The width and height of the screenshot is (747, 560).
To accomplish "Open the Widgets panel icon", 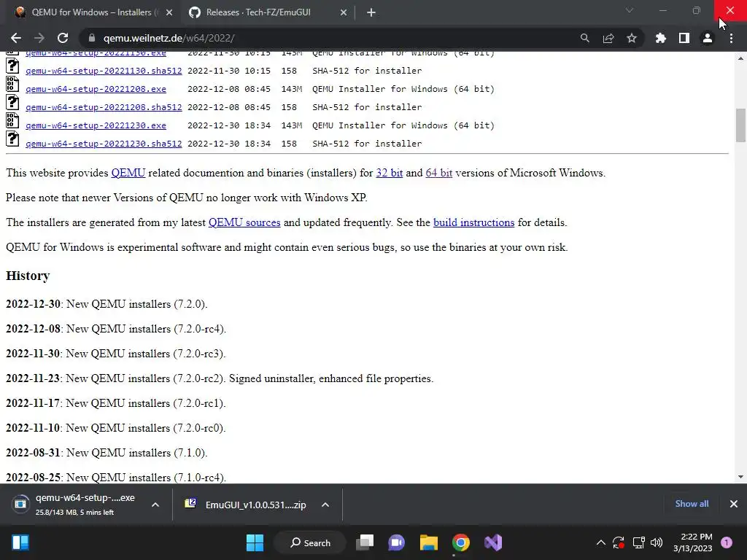I will coord(20,542).
